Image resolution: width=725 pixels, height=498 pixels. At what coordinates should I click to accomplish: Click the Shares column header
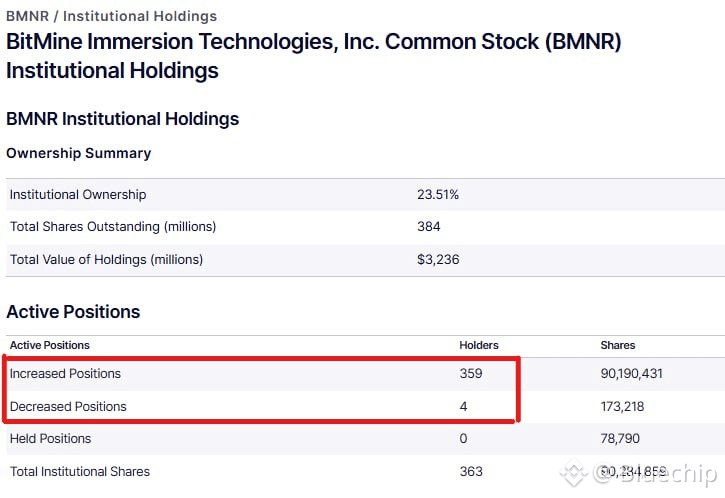click(x=618, y=345)
